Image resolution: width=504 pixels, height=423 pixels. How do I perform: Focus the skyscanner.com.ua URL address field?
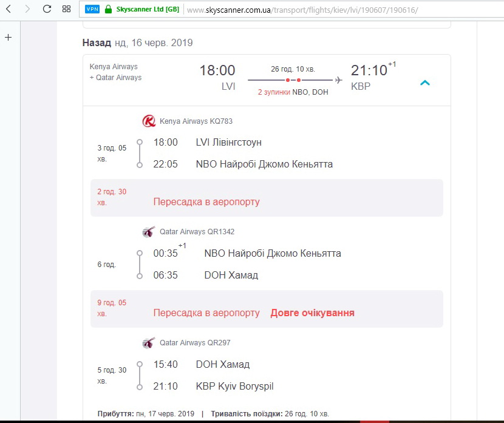click(302, 10)
